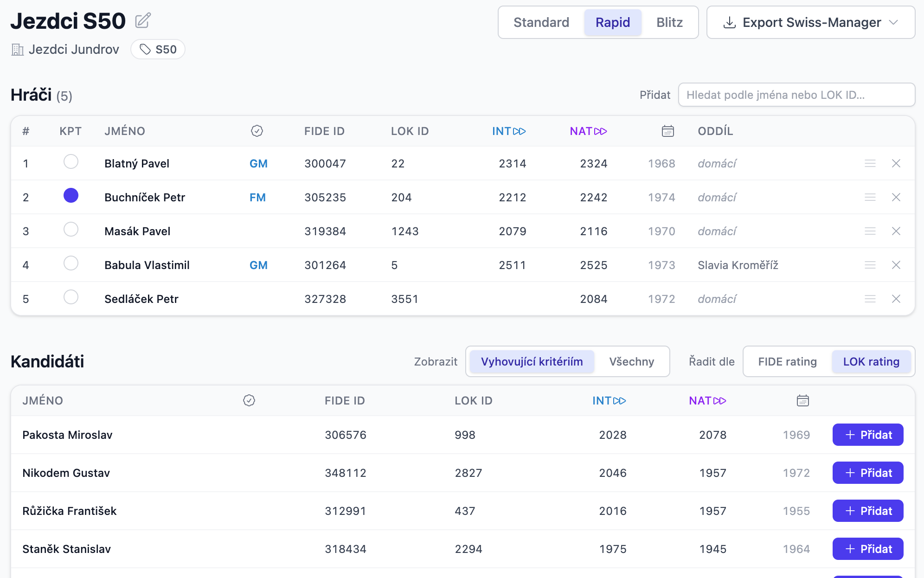Click the FIDE ID header in Hráči table
The height and width of the screenshot is (578, 924).
tap(324, 131)
